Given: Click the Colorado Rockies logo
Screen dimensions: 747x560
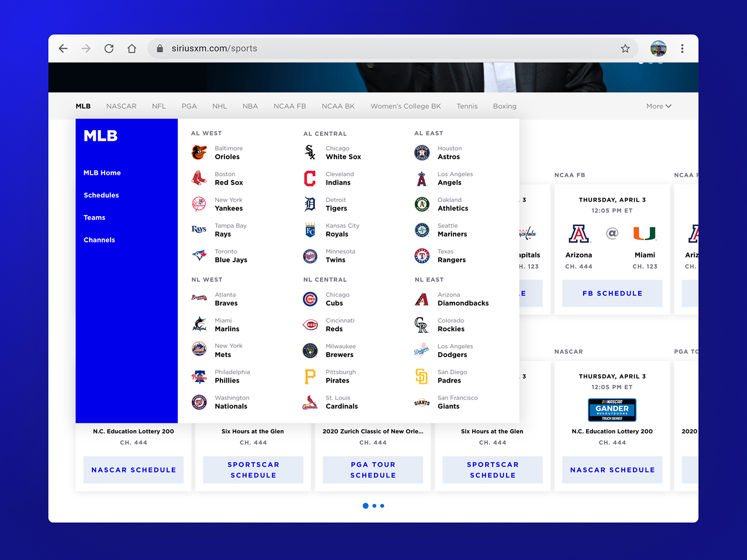Looking at the screenshot, I should coord(422,325).
